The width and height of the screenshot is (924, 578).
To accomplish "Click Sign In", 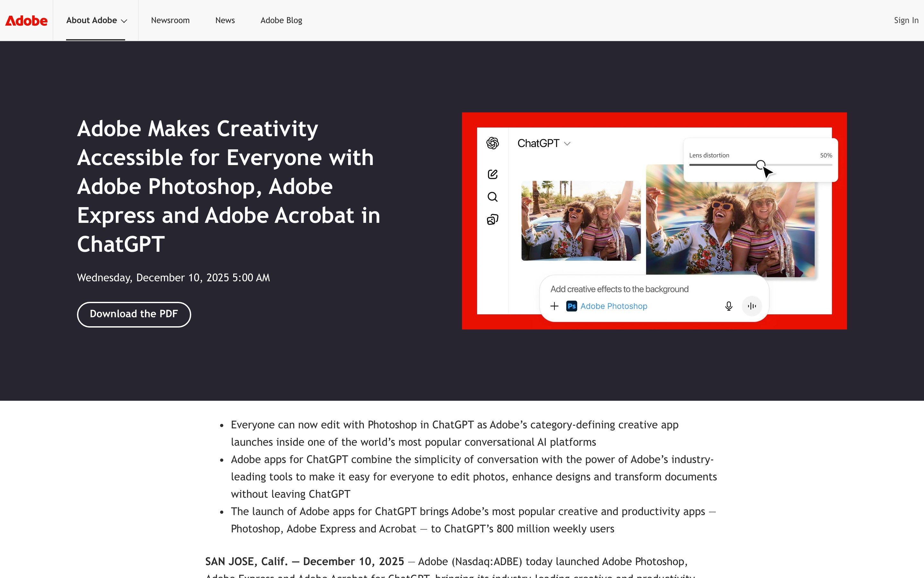I will tap(906, 20).
